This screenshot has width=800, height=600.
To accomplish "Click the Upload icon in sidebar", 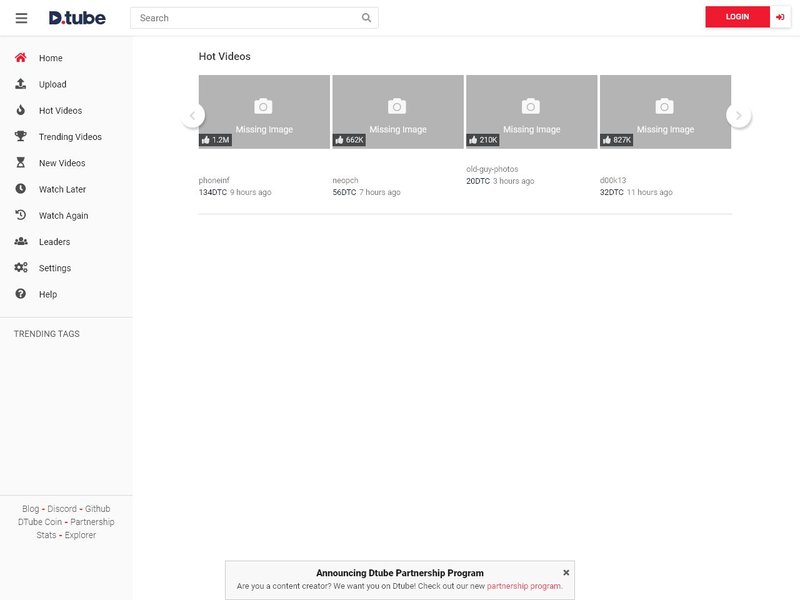I will click(x=21, y=84).
